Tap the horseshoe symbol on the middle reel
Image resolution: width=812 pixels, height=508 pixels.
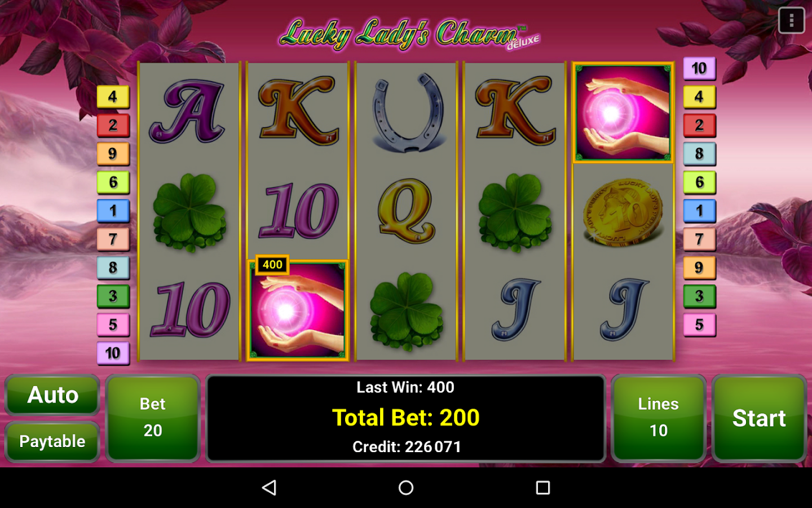coord(407,112)
